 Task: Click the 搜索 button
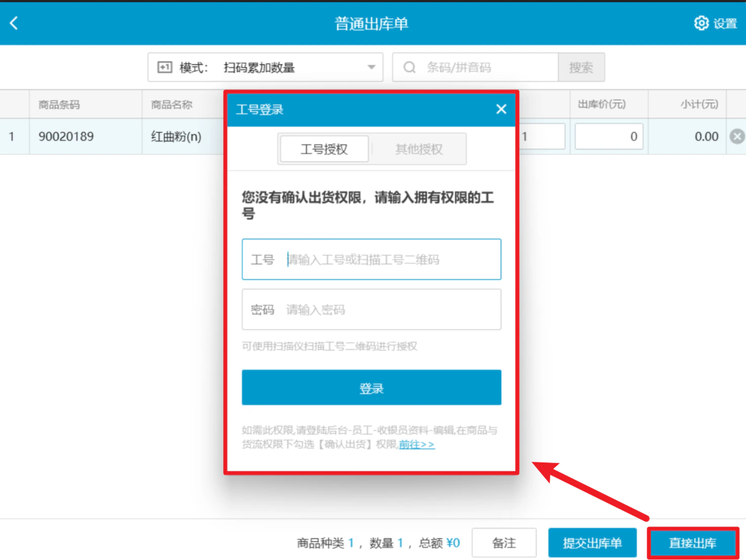pos(581,67)
